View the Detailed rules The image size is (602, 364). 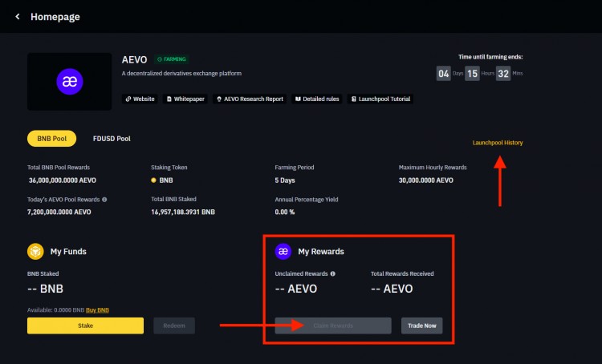click(317, 99)
